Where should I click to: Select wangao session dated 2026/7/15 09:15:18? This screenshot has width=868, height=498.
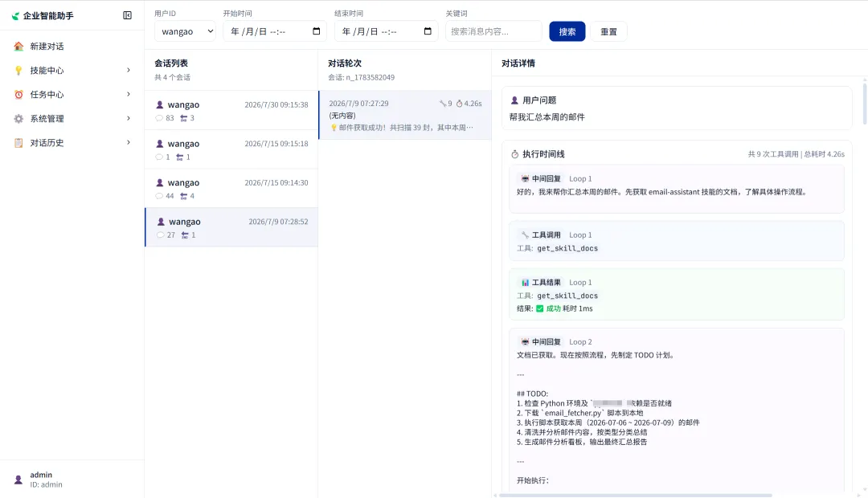tap(231, 149)
